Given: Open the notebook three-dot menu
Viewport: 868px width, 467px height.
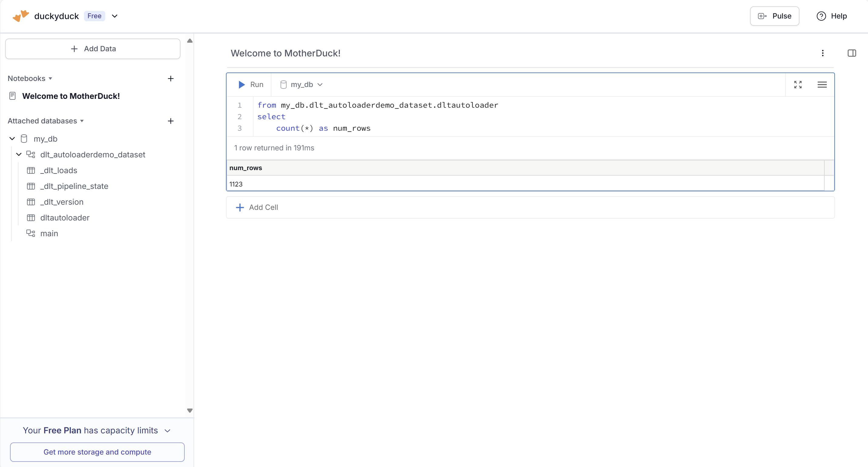Looking at the screenshot, I should 823,53.
